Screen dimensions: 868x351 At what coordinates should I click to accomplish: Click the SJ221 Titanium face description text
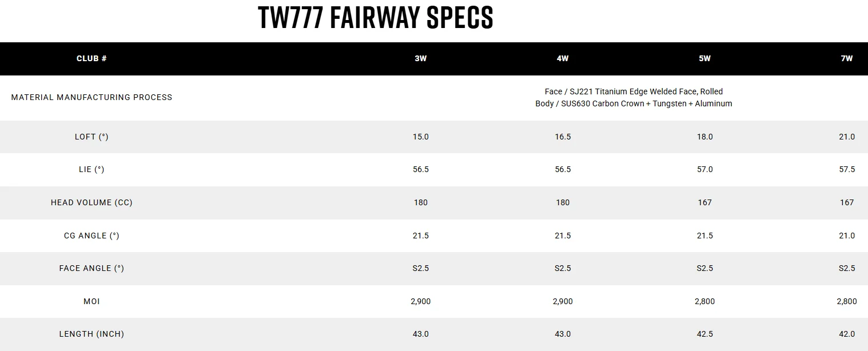634,91
